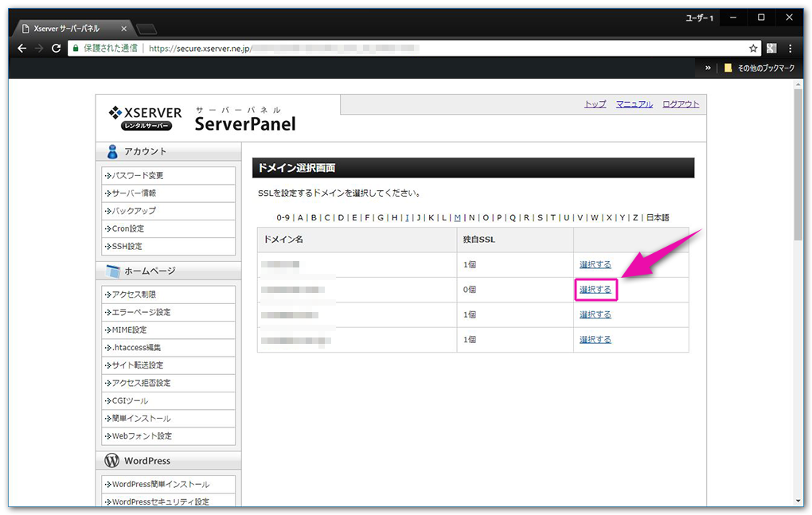Open the SSH設定 sidebar menu item
The height and width of the screenshot is (515, 812).
[x=127, y=246]
